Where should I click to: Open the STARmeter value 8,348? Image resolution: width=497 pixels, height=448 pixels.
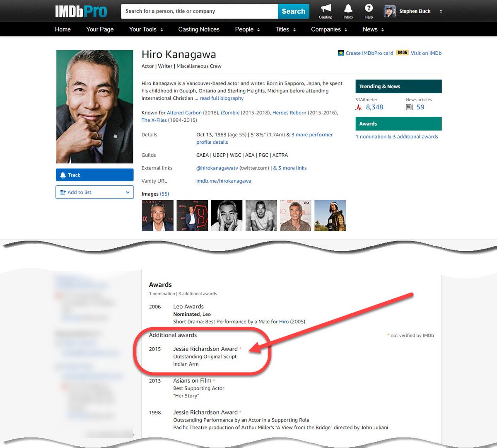pos(374,107)
